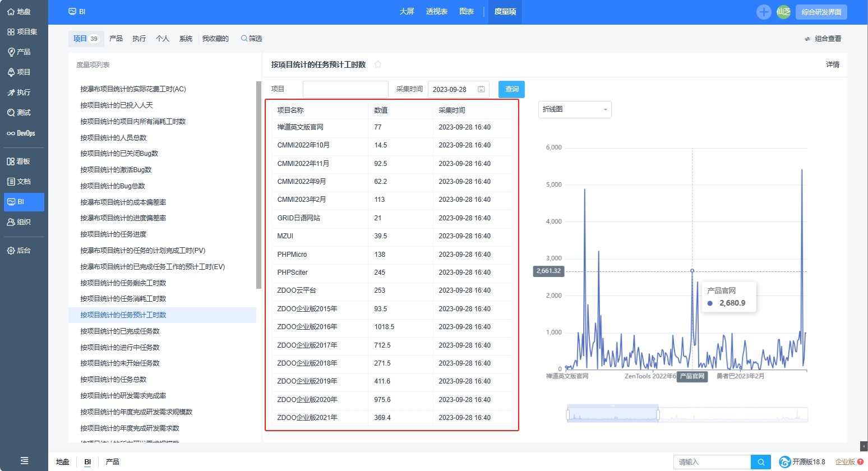The width and height of the screenshot is (868, 471).
Task: Click the blue 查询 query button
Action: click(511, 89)
